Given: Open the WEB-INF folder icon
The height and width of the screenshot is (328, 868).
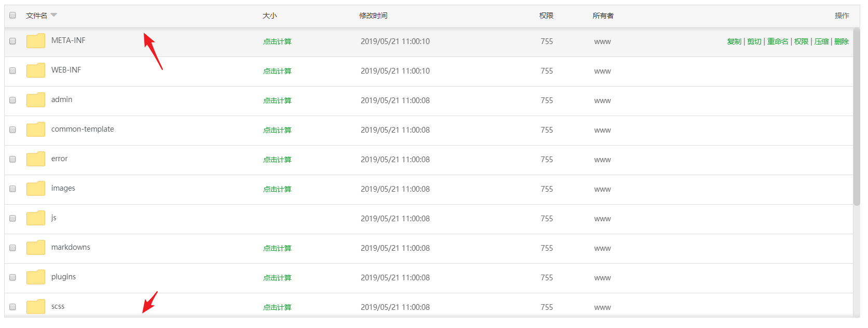Looking at the screenshot, I should (35, 70).
